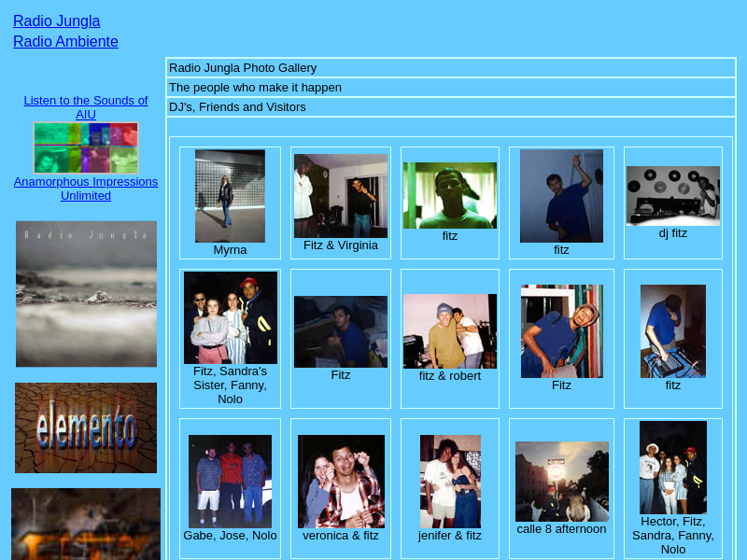Open the Radio Jungla album cover image
Screen dimensions: 747x560
pos(86,294)
